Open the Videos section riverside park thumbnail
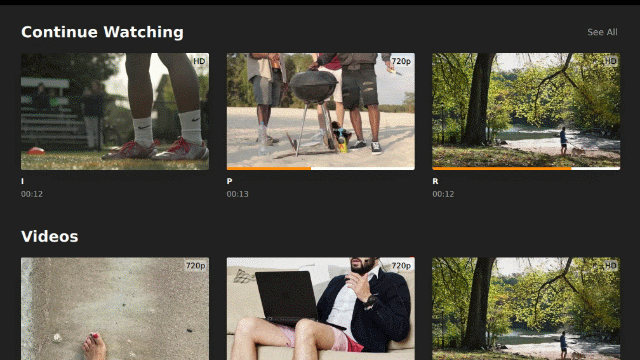This screenshot has height=360, width=640. [526, 309]
